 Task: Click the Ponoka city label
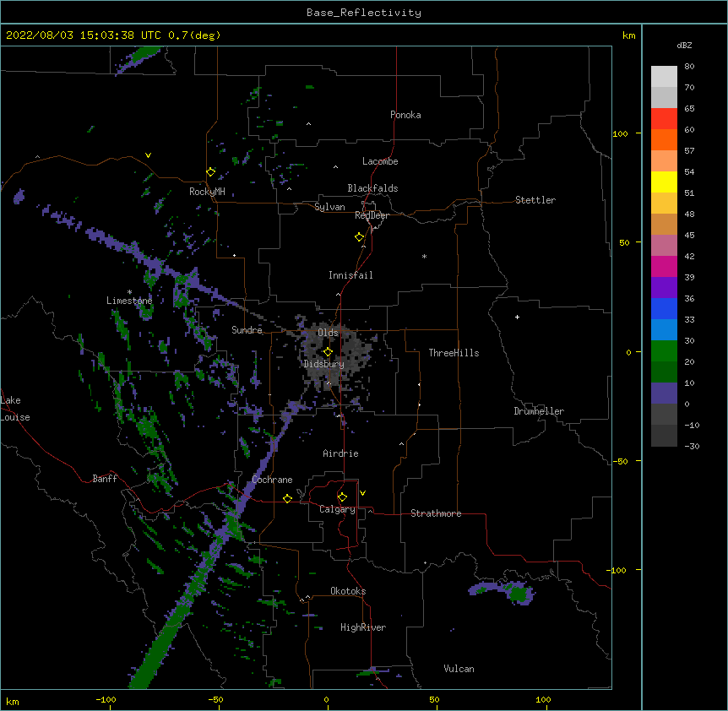click(x=405, y=115)
